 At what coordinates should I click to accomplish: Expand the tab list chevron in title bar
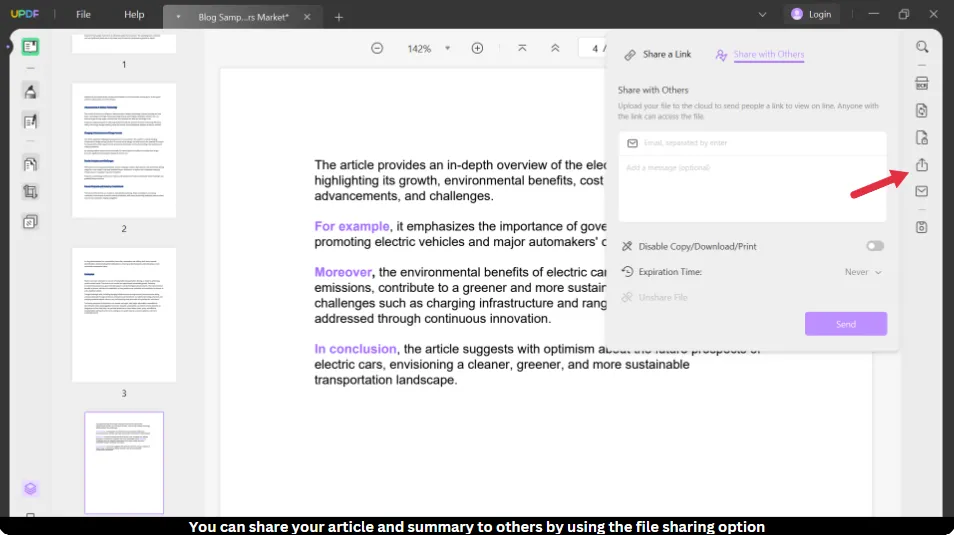click(762, 15)
